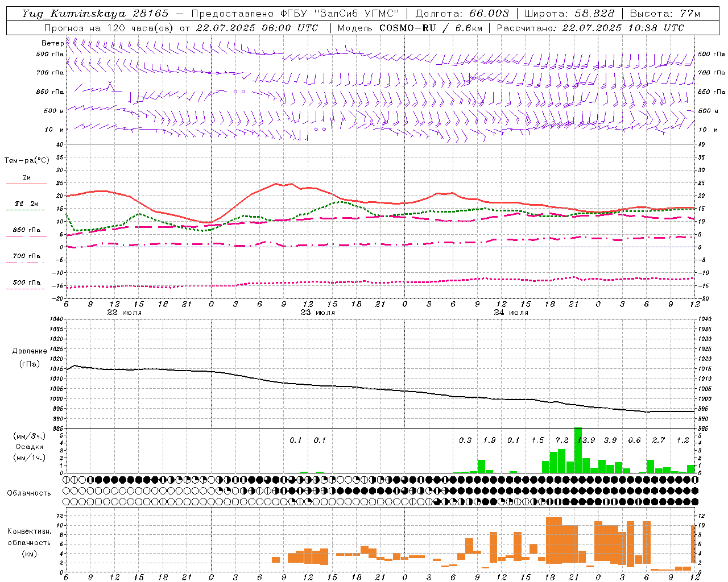Screen dimensions: 728x582
Task: Click the 10 м wind level label on the left
Action: pyautogui.click(x=54, y=130)
